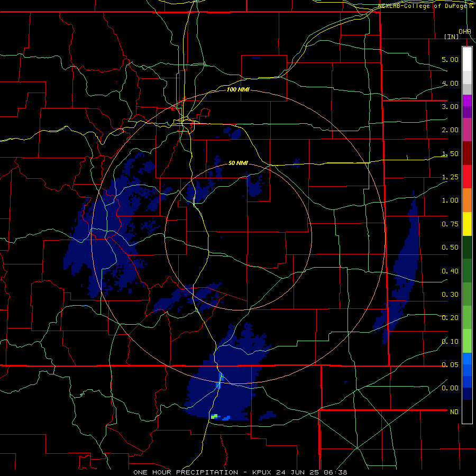Pick the bright red swatch beside 1.25
476x476 pixels.
coord(467,177)
